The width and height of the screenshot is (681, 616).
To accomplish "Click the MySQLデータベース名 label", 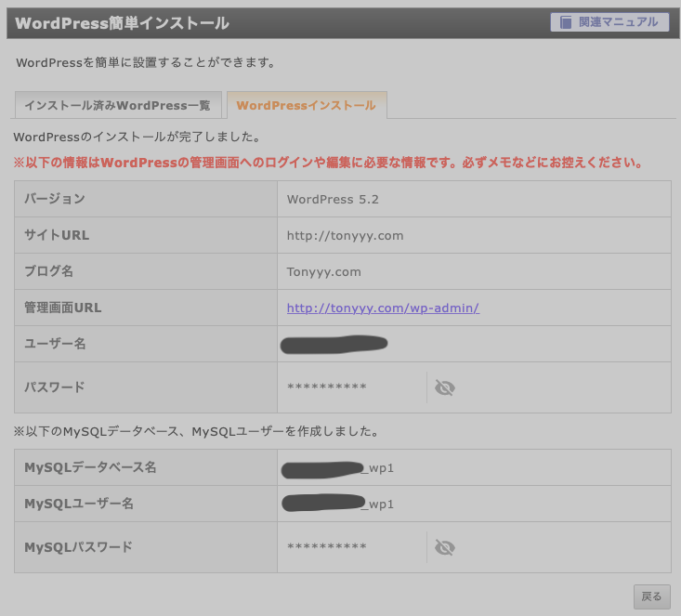I will pos(90,467).
